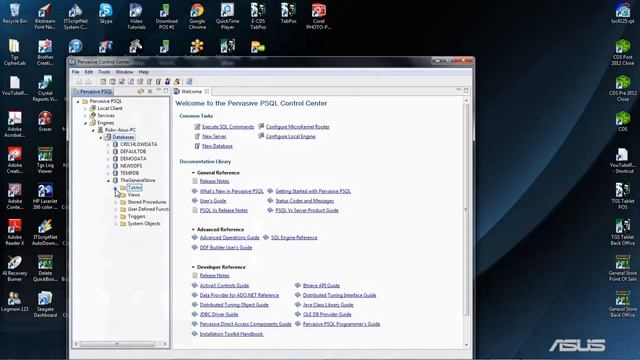Open the TGS Tablet POS desktop icon
640x360 pixels.
[622, 196]
